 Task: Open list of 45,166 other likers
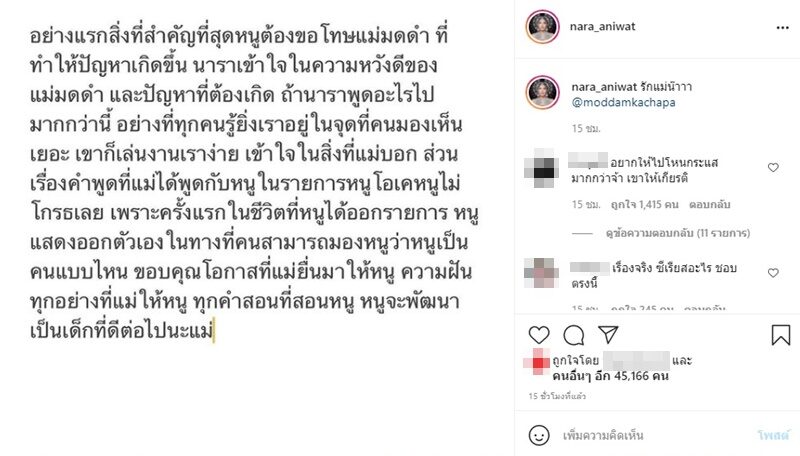click(610, 376)
